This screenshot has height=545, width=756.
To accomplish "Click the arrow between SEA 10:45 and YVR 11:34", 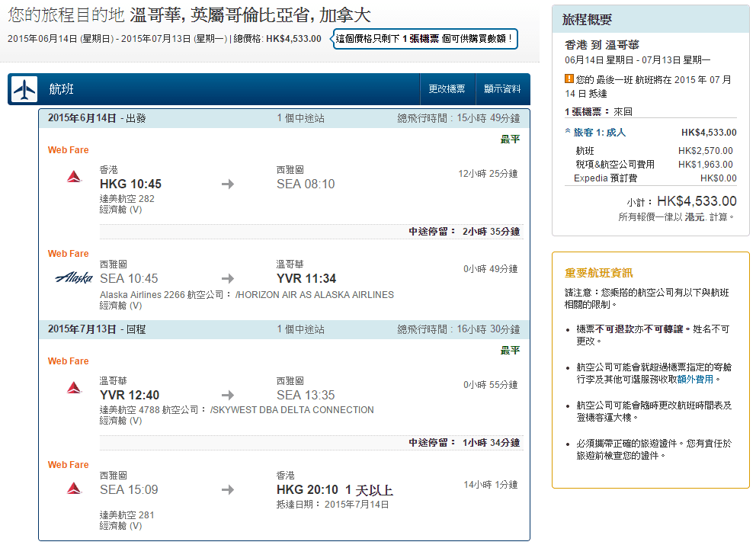I will pyautogui.click(x=228, y=278).
